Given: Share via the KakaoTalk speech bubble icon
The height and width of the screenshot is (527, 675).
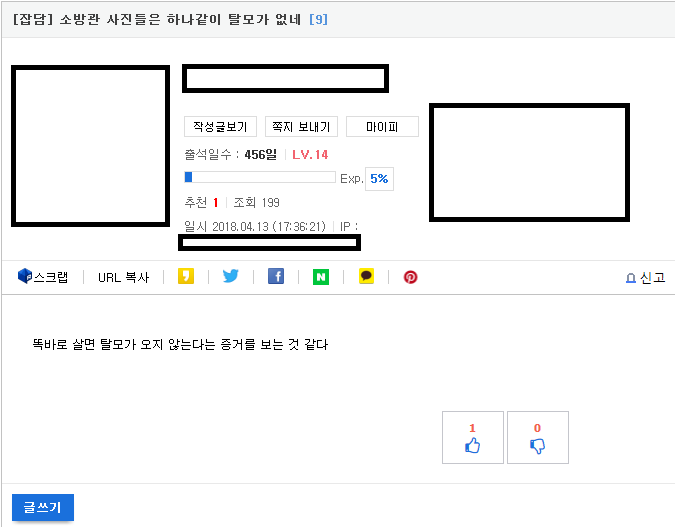Looking at the screenshot, I should pyautogui.click(x=366, y=277).
